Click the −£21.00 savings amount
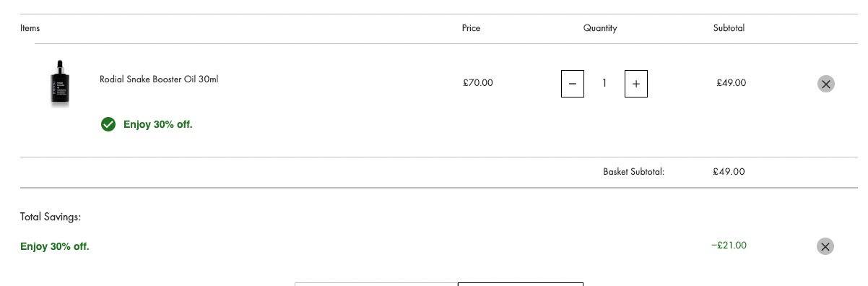The image size is (868, 286). [x=729, y=246]
